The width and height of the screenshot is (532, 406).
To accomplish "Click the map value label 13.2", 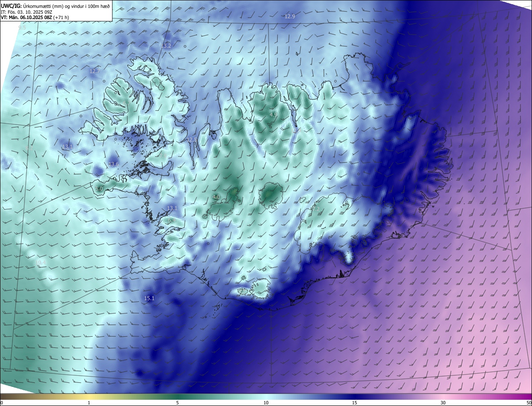I will pyautogui.click(x=166, y=46).
